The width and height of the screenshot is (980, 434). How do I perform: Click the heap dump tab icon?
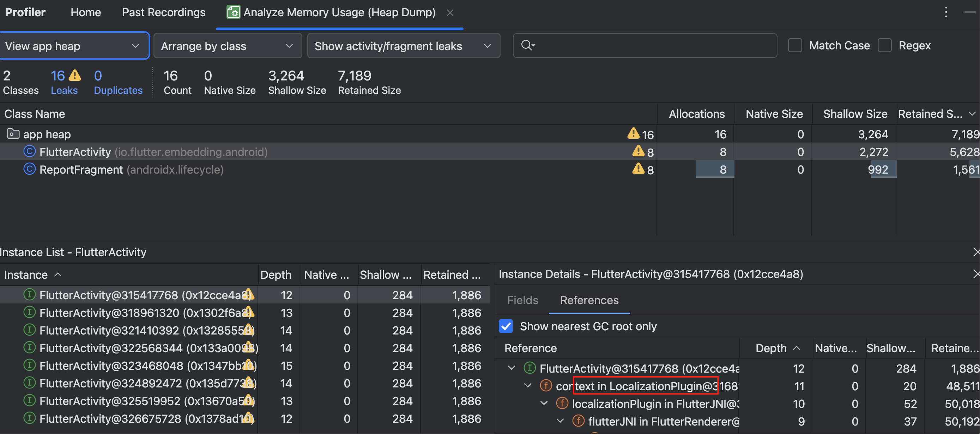233,12
